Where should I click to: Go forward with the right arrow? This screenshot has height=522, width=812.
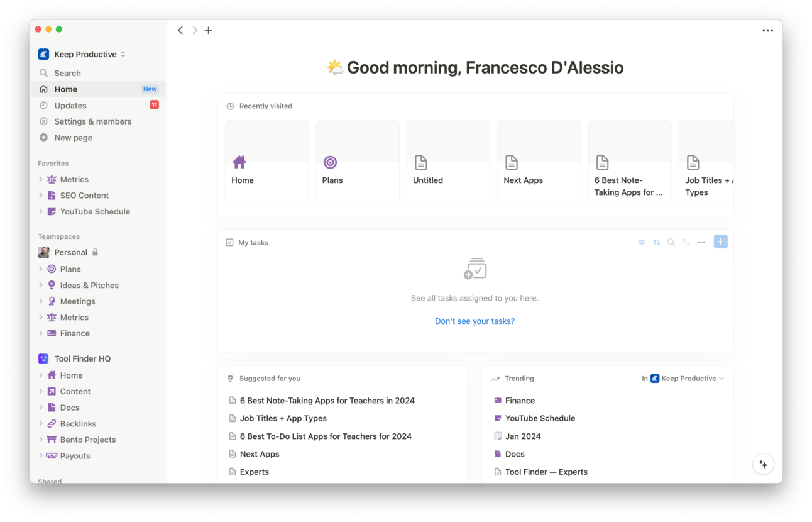[195, 30]
